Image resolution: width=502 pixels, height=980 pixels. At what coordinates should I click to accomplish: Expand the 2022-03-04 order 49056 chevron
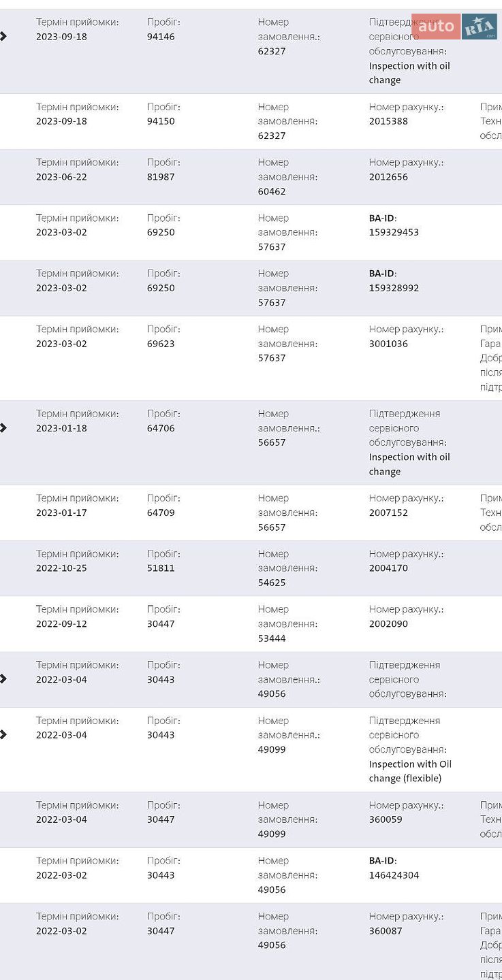pos(3,679)
